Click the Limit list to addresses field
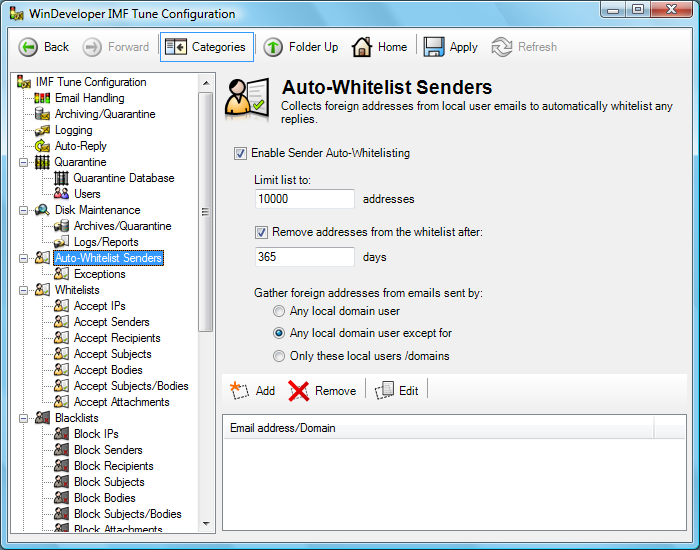 pos(304,199)
